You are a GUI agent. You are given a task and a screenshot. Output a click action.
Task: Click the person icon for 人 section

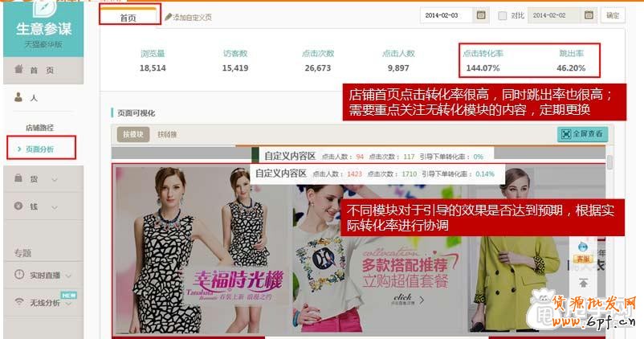[19, 97]
